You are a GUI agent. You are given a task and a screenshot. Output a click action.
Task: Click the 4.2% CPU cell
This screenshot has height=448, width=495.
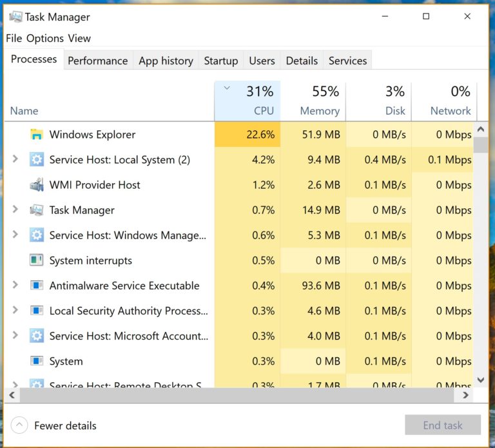tap(247, 160)
